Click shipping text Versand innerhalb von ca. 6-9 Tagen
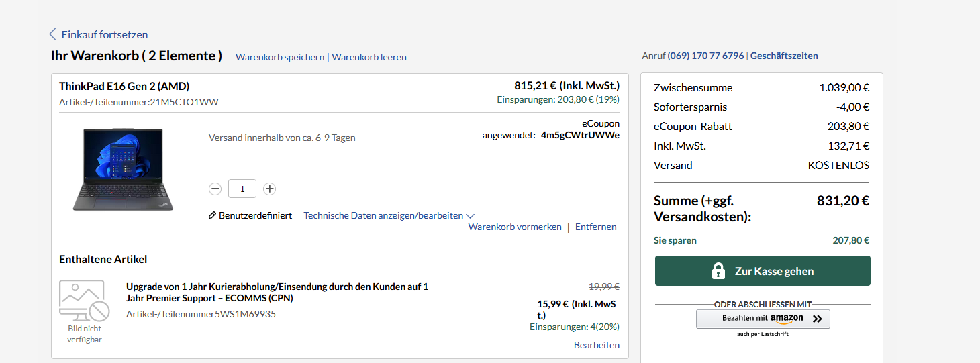 tap(282, 138)
